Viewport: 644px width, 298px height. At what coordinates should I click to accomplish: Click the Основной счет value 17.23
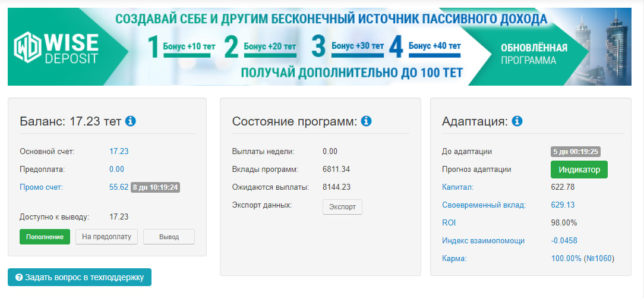coord(119,151)
